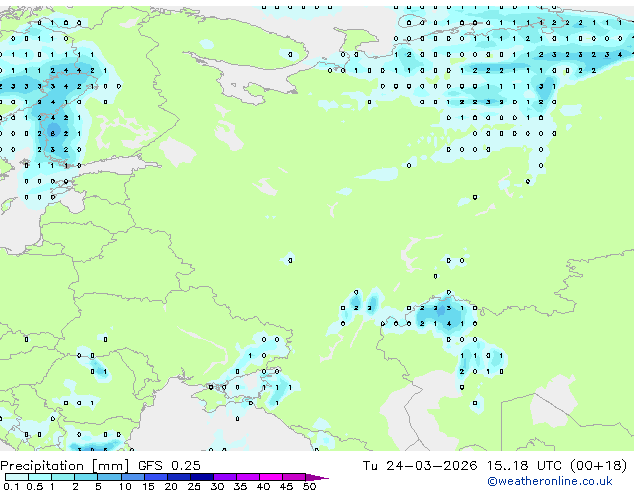Screen dimensions: 634x490
Task: Click the 20 to 25 mm legend swatch
Action: point(178,477)
